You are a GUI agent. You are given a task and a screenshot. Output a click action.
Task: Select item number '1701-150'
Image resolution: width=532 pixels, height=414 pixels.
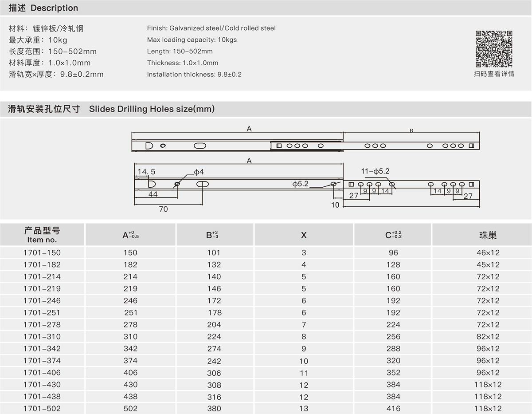(x=42, y=252)
